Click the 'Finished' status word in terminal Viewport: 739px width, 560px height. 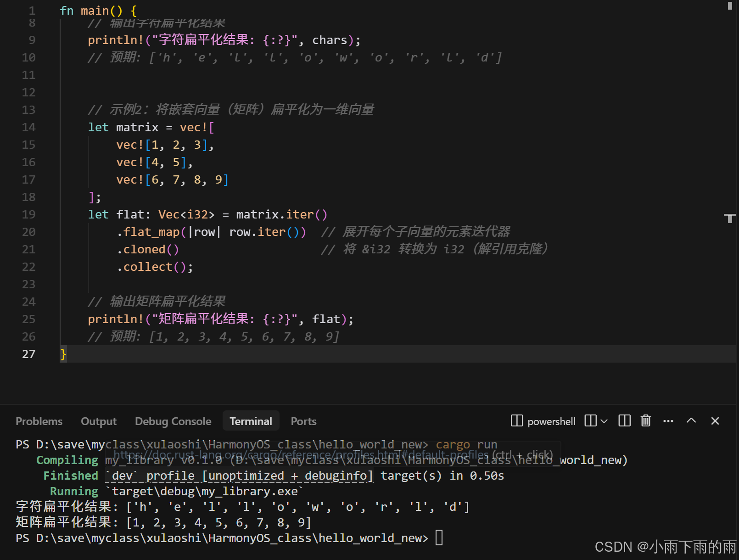(71, 476)
